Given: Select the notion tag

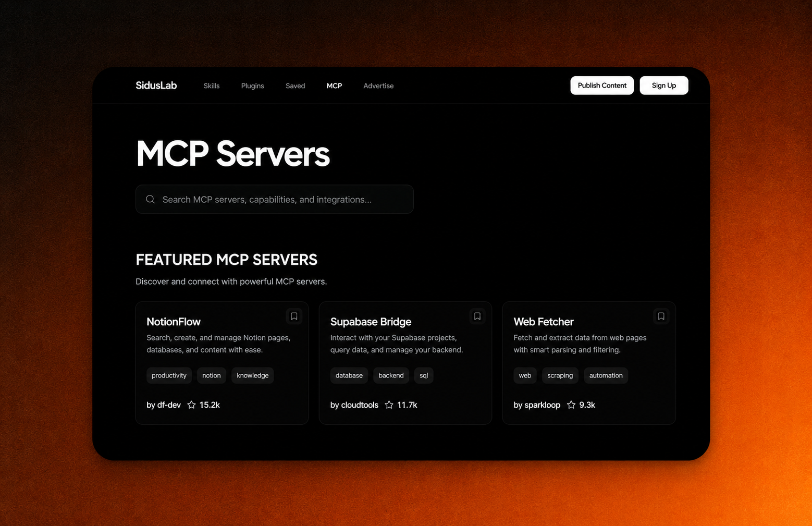Looking at the screenshot, I should pos(212,375).
